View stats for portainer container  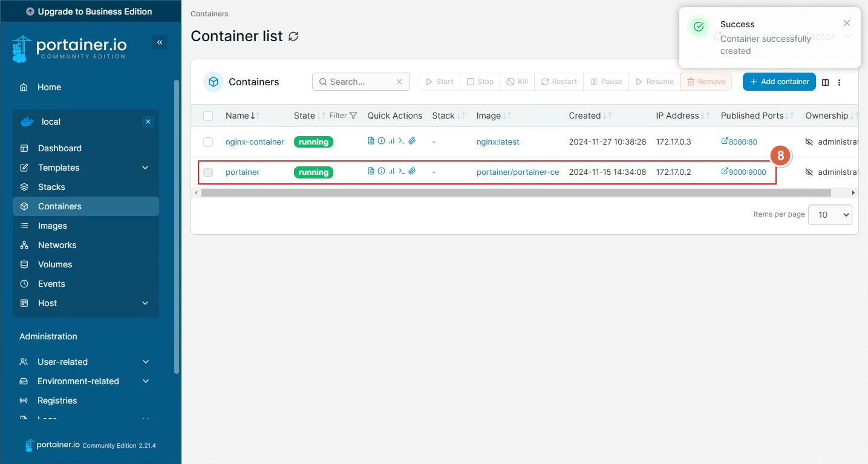click(x=391, y=171)
